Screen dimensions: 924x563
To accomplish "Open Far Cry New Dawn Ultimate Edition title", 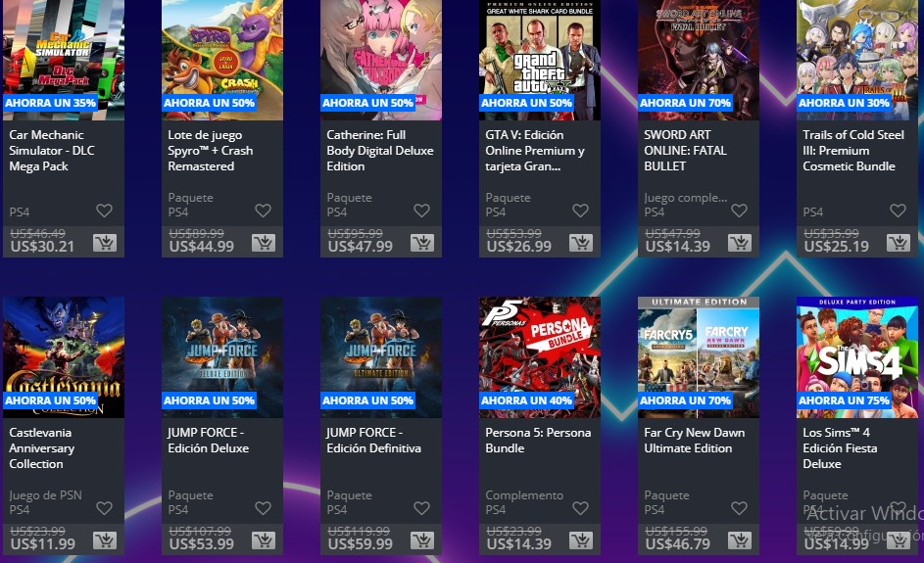I will (x=694, y=440).
